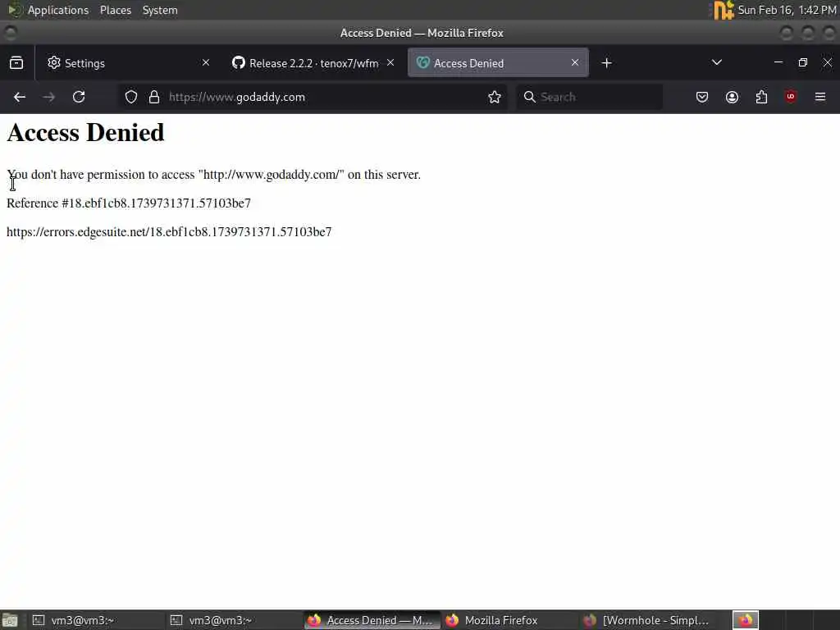Click the search magnifier icon

[530, 97]
